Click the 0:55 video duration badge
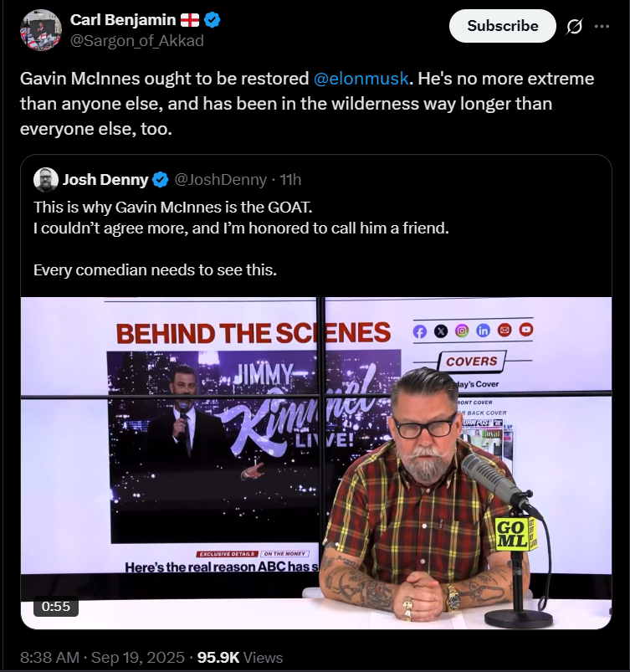The image size is (630, 672). 55,606
